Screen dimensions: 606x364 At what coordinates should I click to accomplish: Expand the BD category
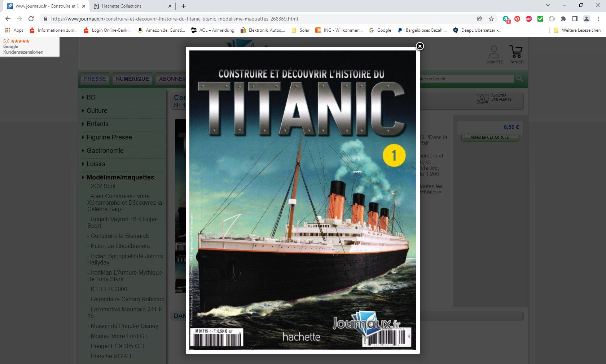tap(91, 97)
